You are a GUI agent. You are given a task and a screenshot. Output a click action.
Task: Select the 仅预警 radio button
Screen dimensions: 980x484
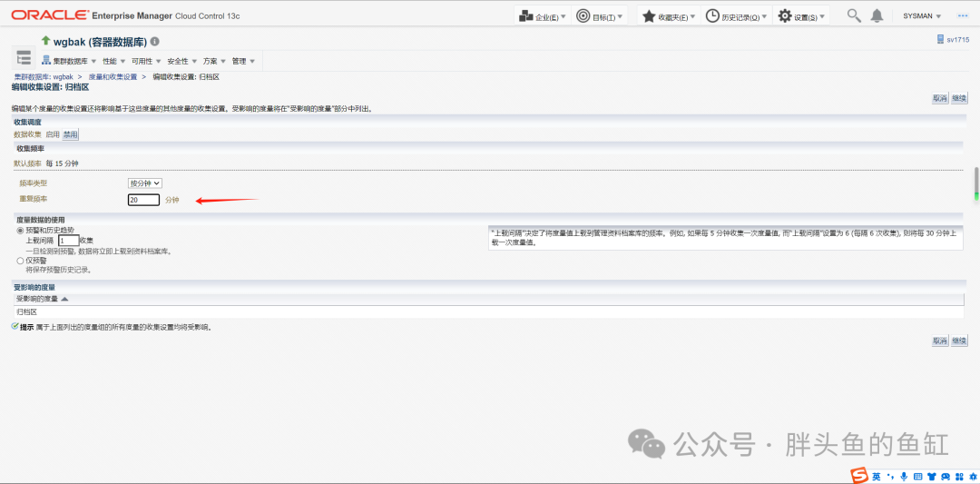tap(20, 260)
